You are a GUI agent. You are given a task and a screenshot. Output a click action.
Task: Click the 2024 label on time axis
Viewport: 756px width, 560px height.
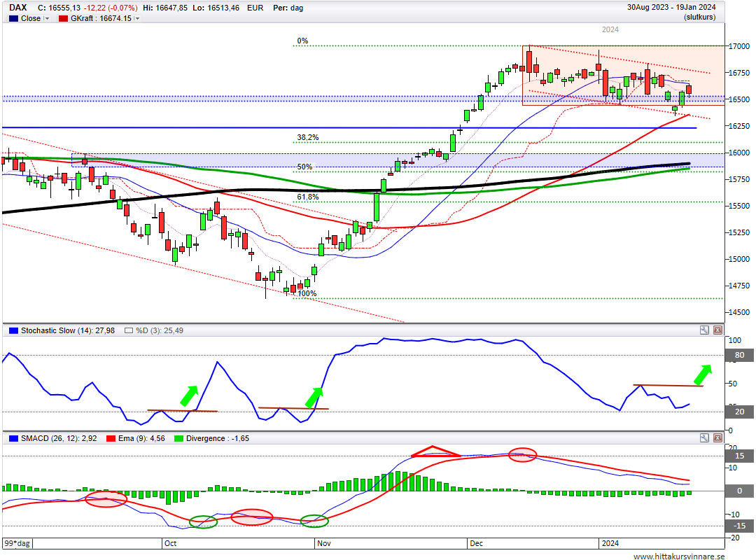[x=610, y=543]
